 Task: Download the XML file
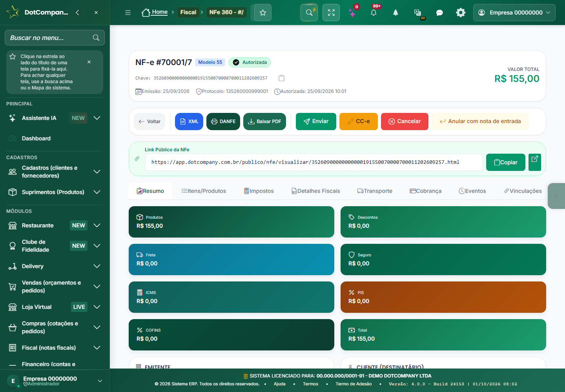[x=189, y=122]
